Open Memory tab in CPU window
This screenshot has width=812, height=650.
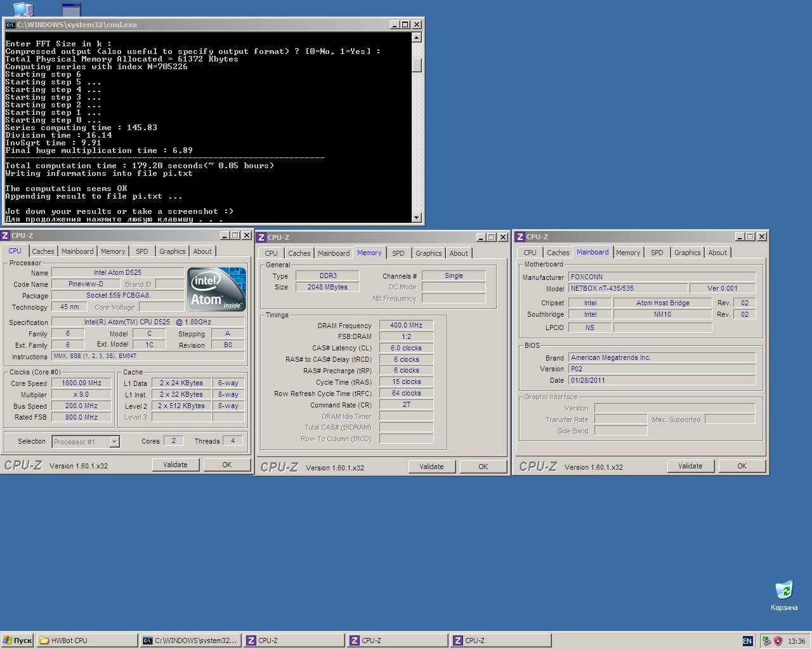click(x=113, y=251)
